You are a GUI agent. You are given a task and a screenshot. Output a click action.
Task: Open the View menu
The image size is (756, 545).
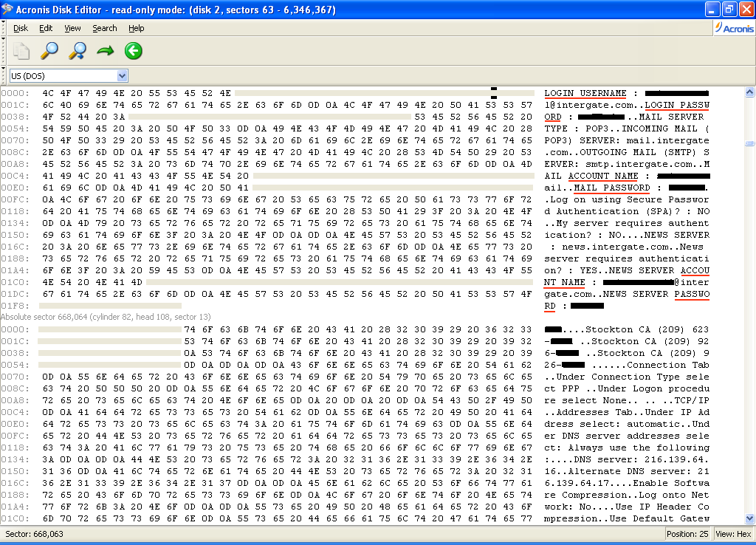click(72, 28)
